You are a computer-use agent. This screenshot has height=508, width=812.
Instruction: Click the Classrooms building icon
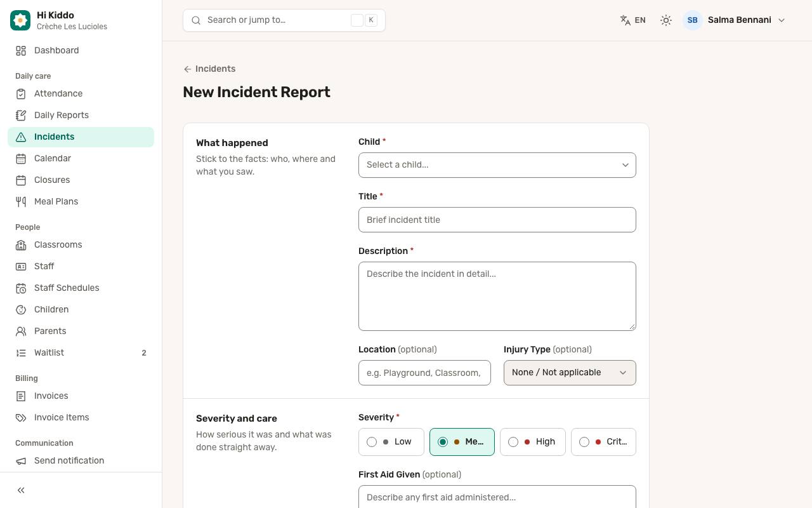(21, 244)
